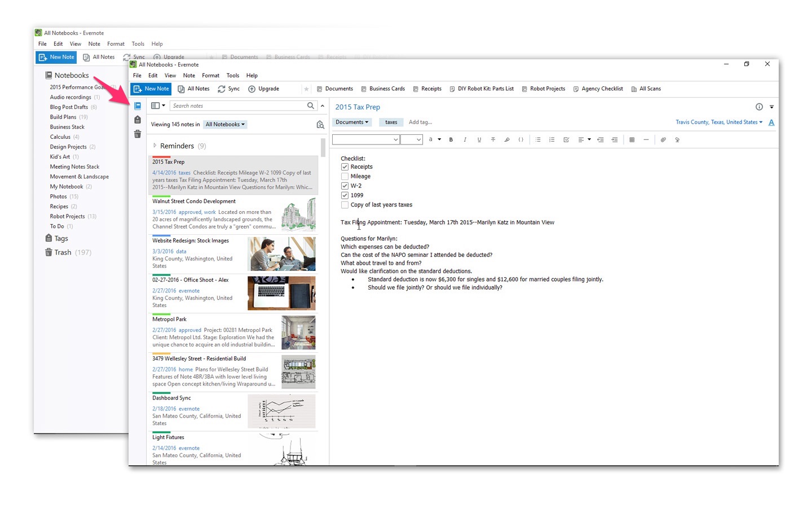
Task: Increase the indent of the paragraph
Action: [x=615, y=140]
